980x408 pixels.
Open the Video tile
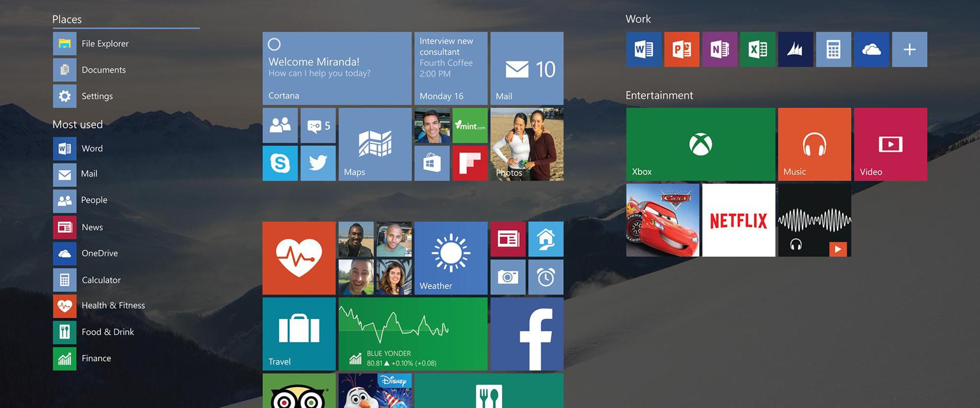(891, 144)
